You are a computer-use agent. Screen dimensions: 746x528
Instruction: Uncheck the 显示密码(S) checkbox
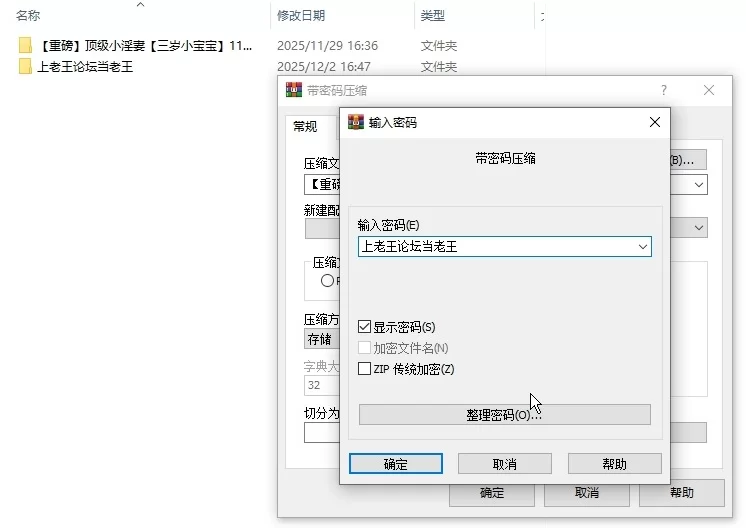pos(364,327)
